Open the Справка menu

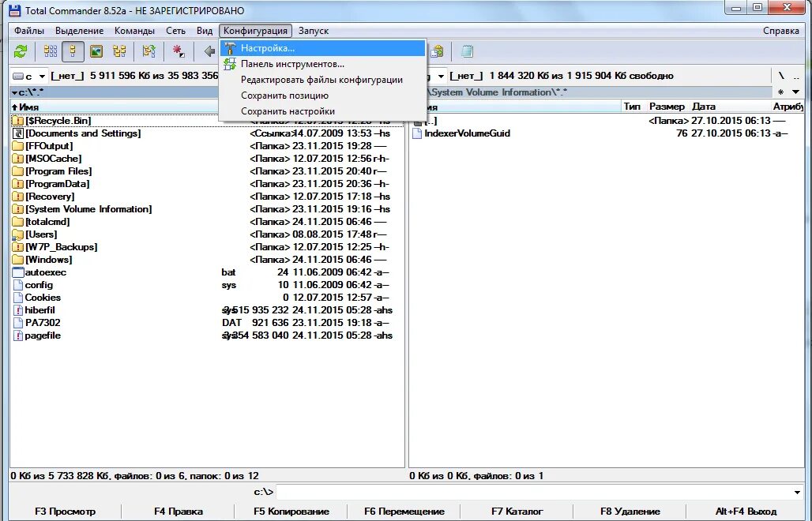[x=781, y=31]
